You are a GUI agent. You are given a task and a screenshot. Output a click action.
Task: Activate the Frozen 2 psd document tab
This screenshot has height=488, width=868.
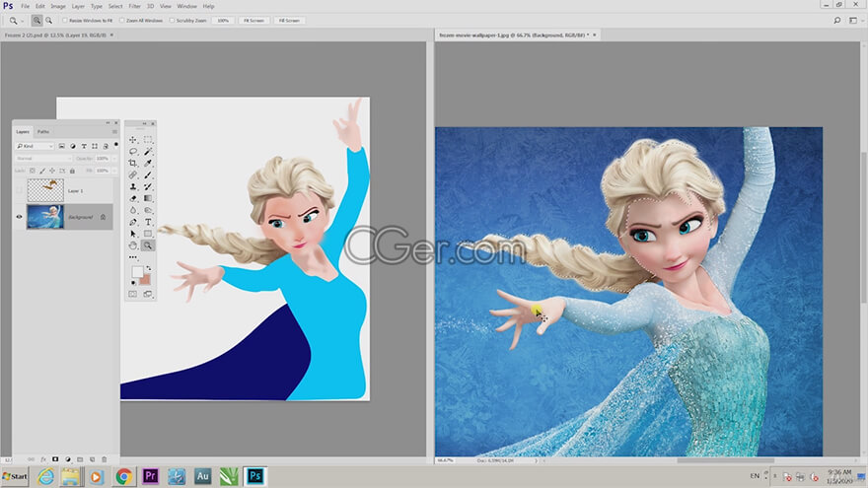point(55,35)
